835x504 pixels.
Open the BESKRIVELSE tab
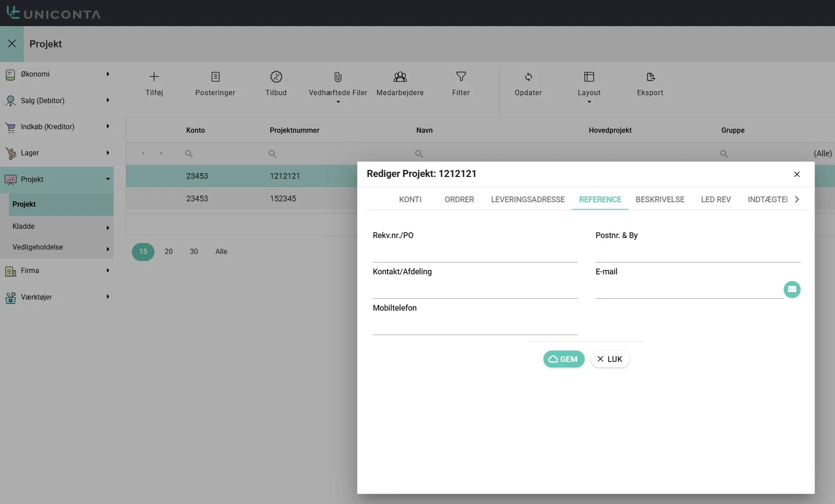pos(660,200)
